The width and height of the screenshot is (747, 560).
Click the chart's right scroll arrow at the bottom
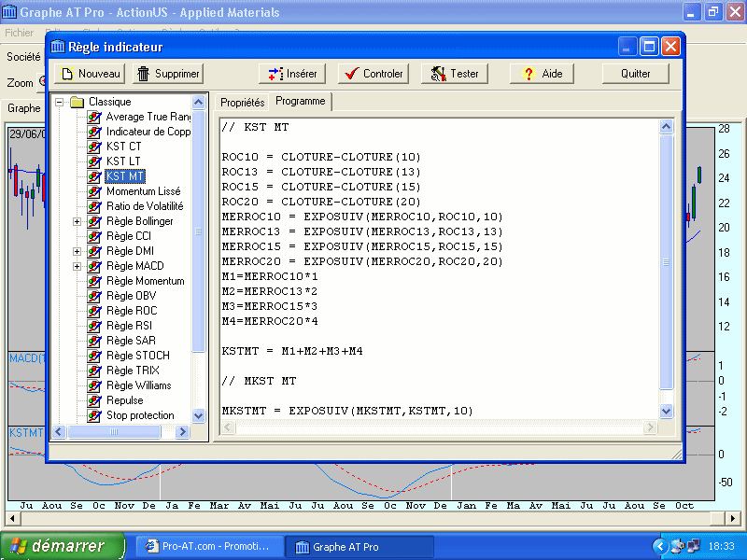[733, 518]
